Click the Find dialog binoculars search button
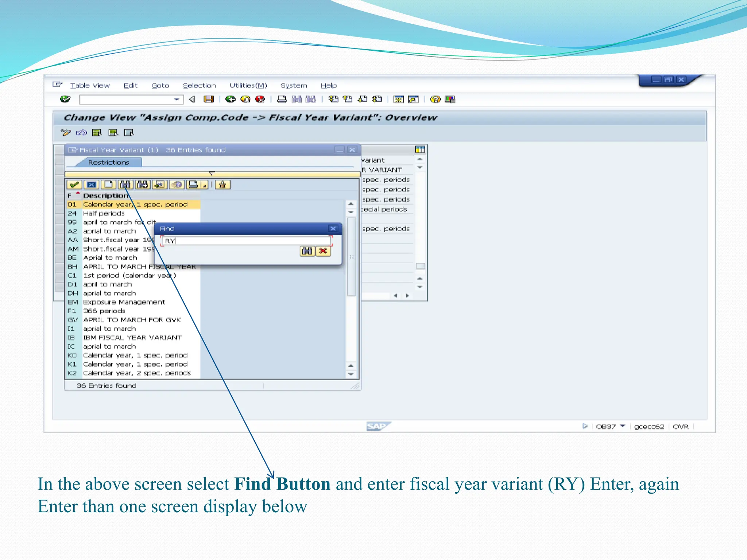 tap(307, 251)
